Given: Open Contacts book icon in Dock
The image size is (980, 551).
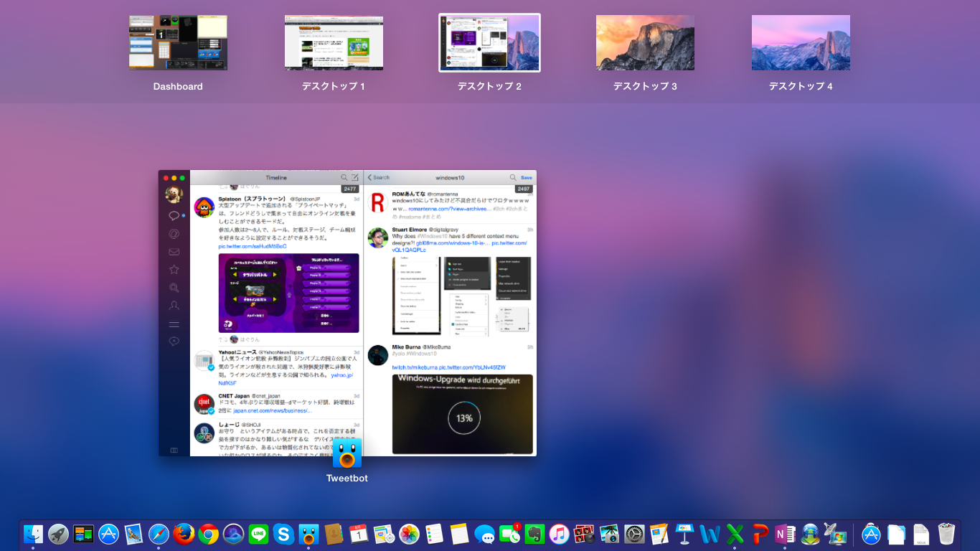Looking at the screenshot, I should point(334,534).
